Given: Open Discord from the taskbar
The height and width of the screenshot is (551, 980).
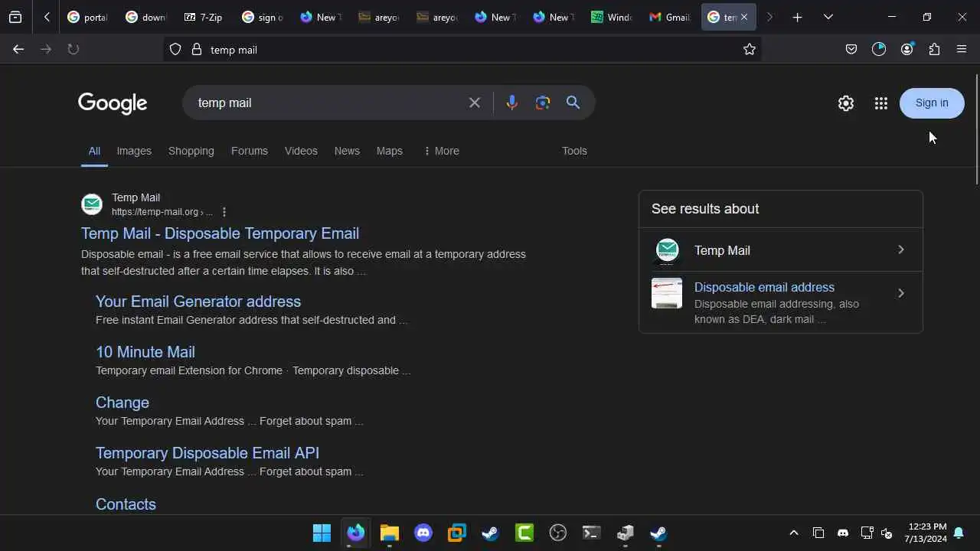Looking at the screenshot, I should click(423, 533).
